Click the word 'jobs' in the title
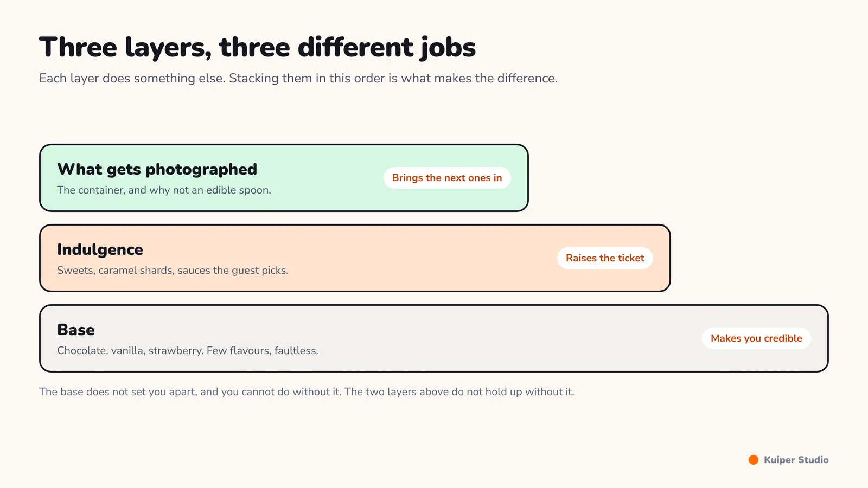The image size is (868, 488). coord(448,48)
